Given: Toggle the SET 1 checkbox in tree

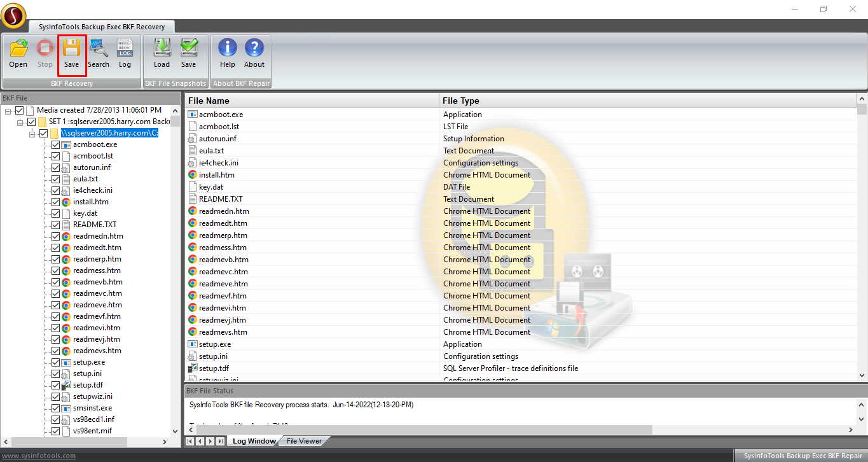Looking at the screenshot, I should tap(31, 122).
